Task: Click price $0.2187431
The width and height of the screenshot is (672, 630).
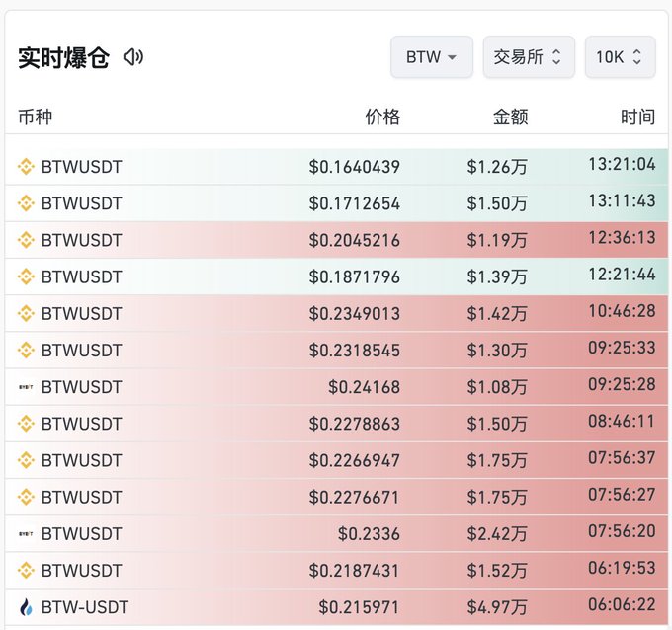Action: (355, 571)
